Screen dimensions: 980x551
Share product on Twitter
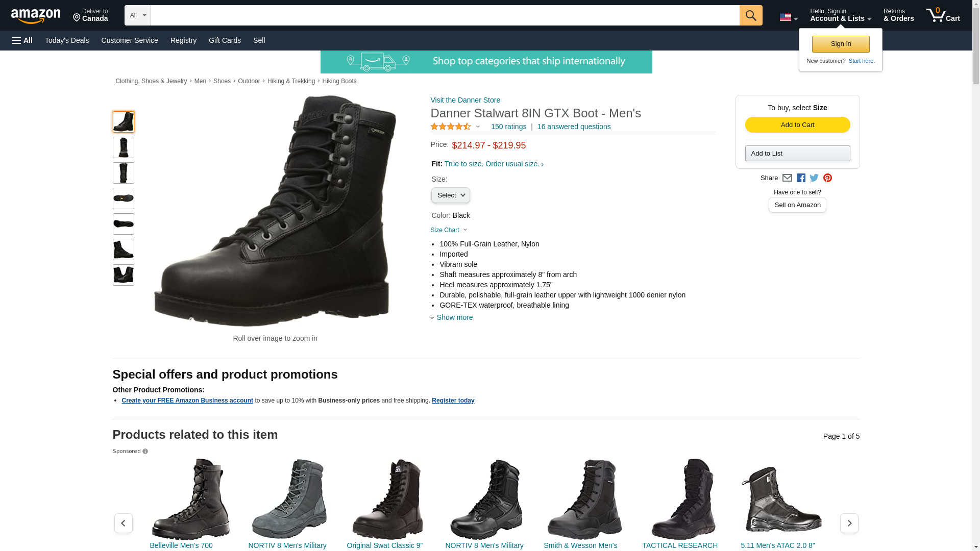(814, 178)
